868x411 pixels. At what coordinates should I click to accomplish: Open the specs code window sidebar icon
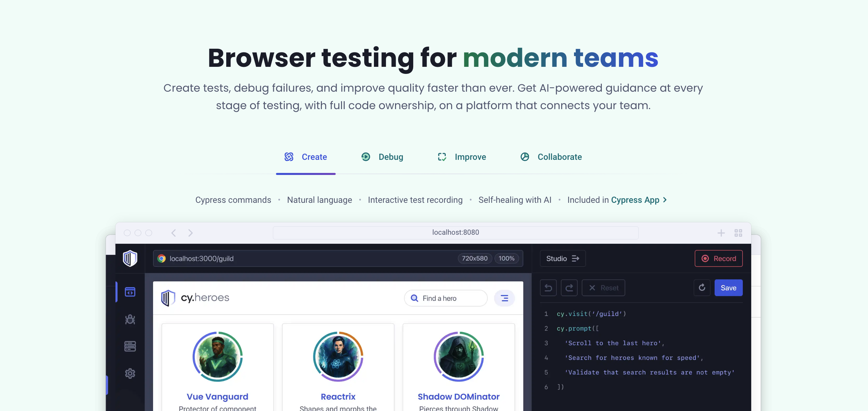point(130,292)
